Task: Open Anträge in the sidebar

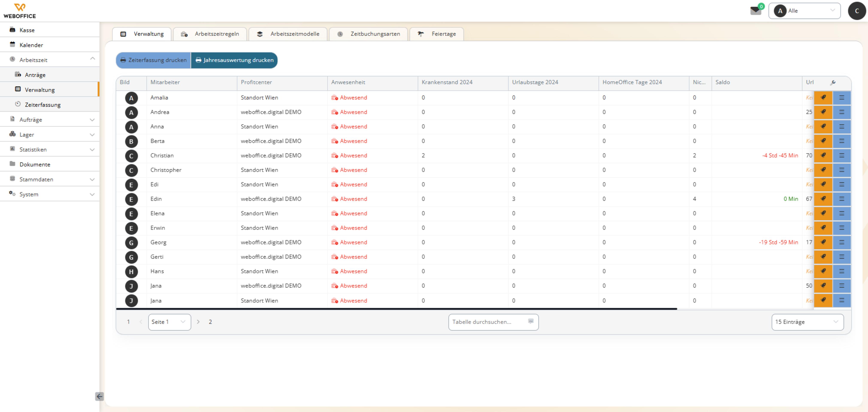Action: click(x=50, y=75)
